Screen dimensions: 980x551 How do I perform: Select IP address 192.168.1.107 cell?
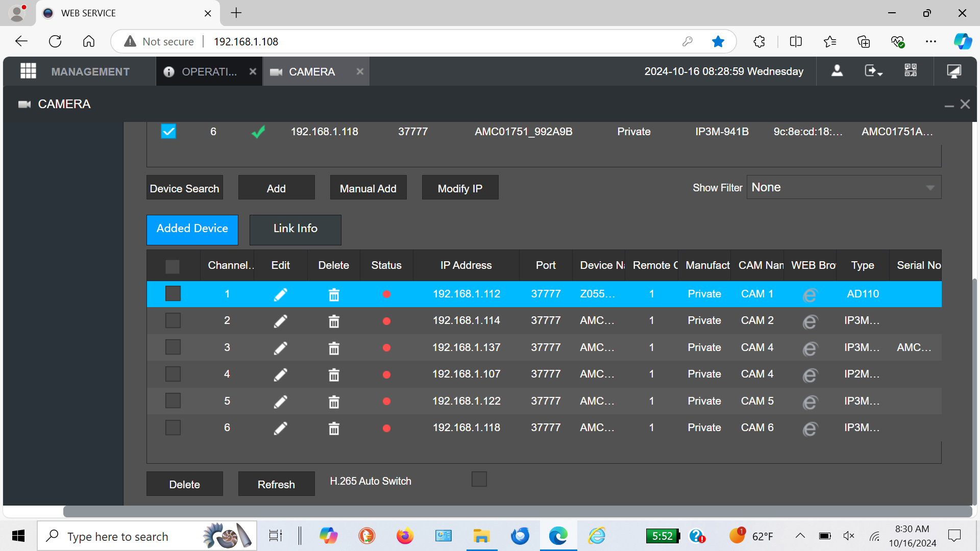466,374
